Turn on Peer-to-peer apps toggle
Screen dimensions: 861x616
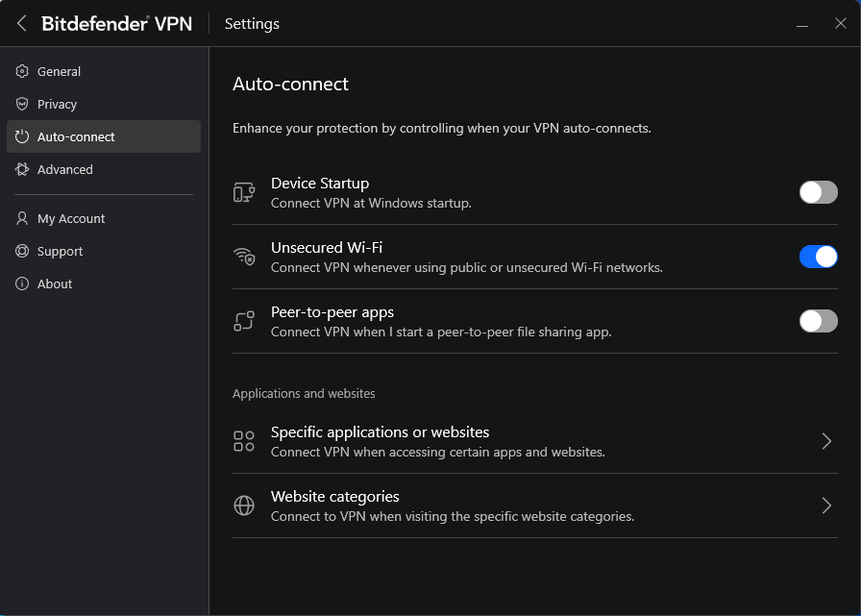click(818, 321)
